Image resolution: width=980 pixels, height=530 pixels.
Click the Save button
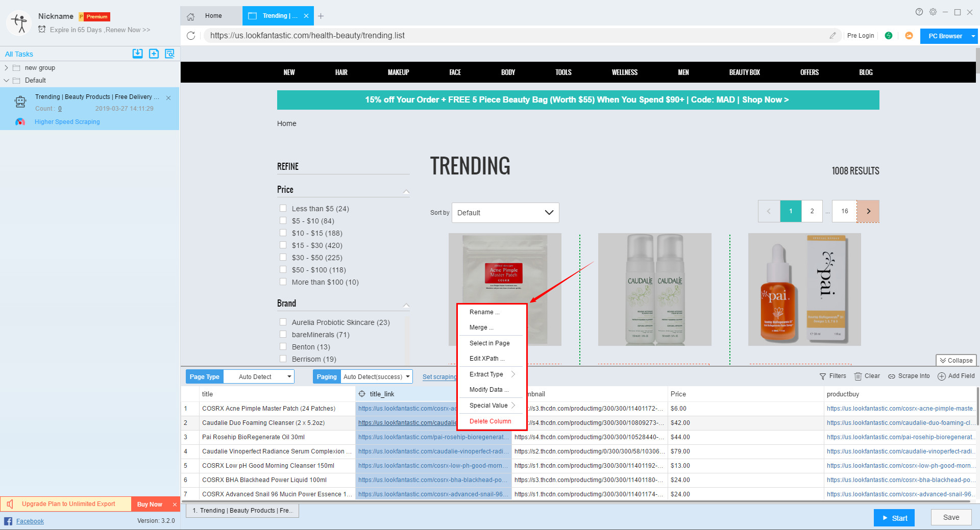(x=951, y=517)
